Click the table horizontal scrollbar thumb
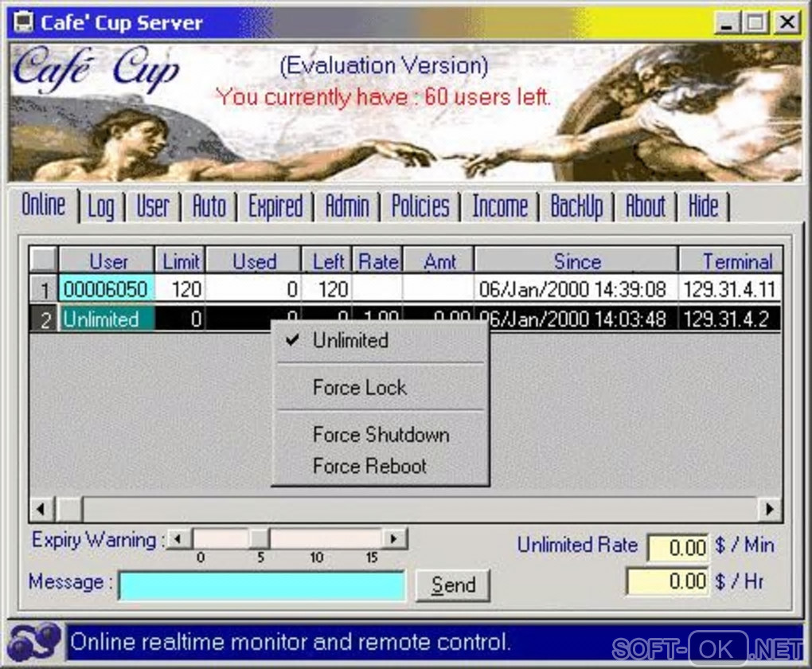The width and height of the screenshot is (812, 669). pyautogui.click(x=69, y=510)
